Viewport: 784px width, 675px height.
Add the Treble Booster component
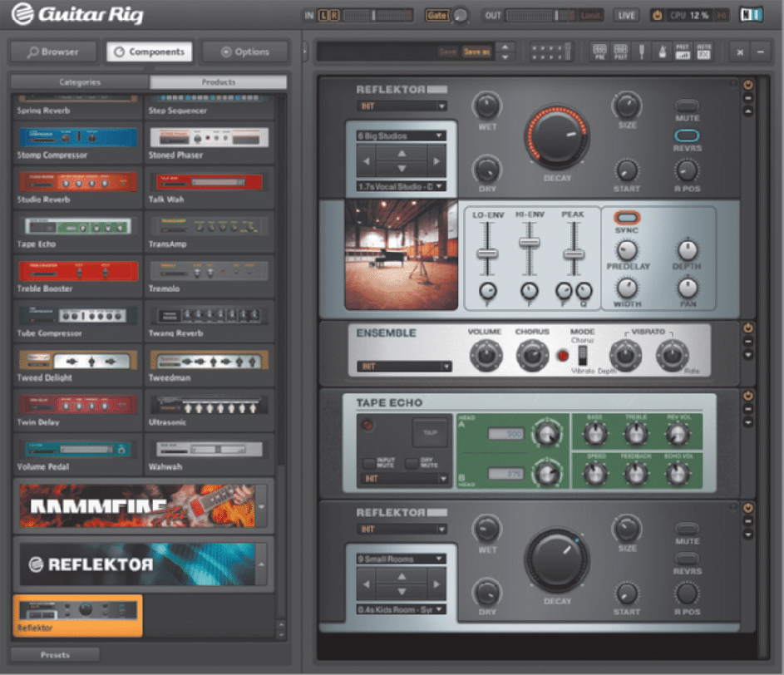77,276
